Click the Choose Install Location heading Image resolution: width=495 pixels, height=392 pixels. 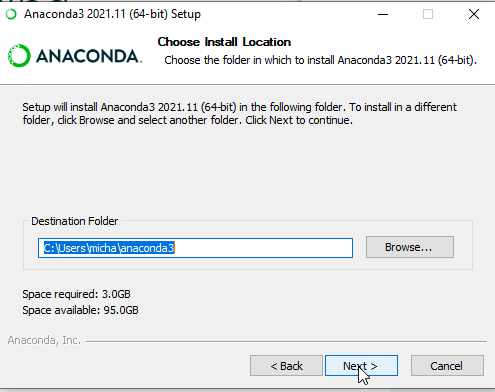pyautogui.click(x=224, y=42)
